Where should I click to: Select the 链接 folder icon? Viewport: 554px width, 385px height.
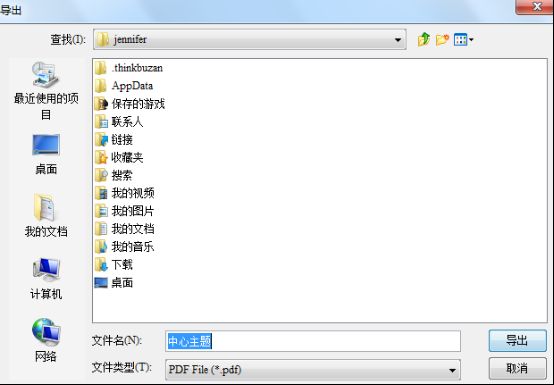(101, 140)
